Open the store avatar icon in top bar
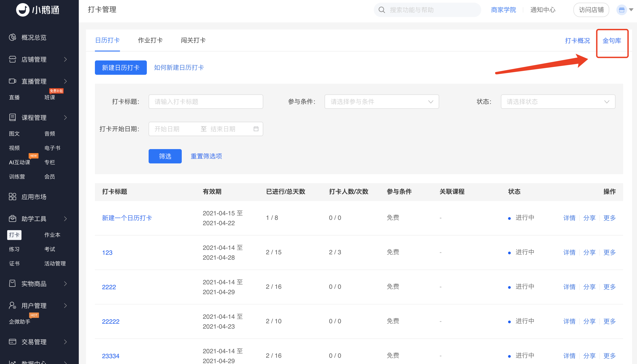637x364 pixels. pyautogui.click(x=622, y=10)
